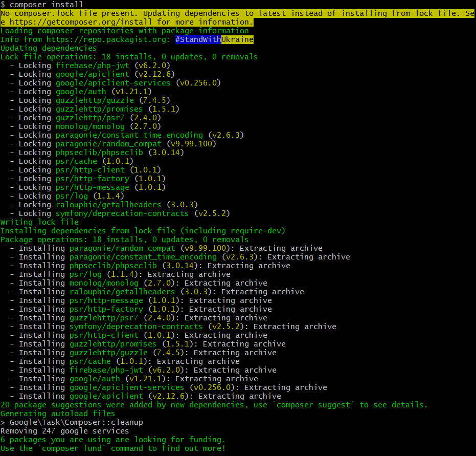The width and height of the screenshot is (476, 456).
Task: Click the 'composer install' command text
Action: 46,5
